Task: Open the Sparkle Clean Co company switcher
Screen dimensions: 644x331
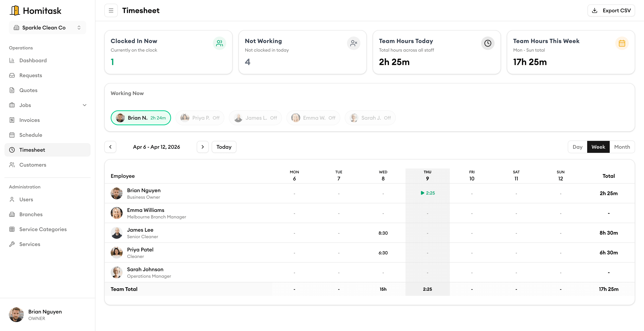Action: pyautogui.click(x=47, y=28)
